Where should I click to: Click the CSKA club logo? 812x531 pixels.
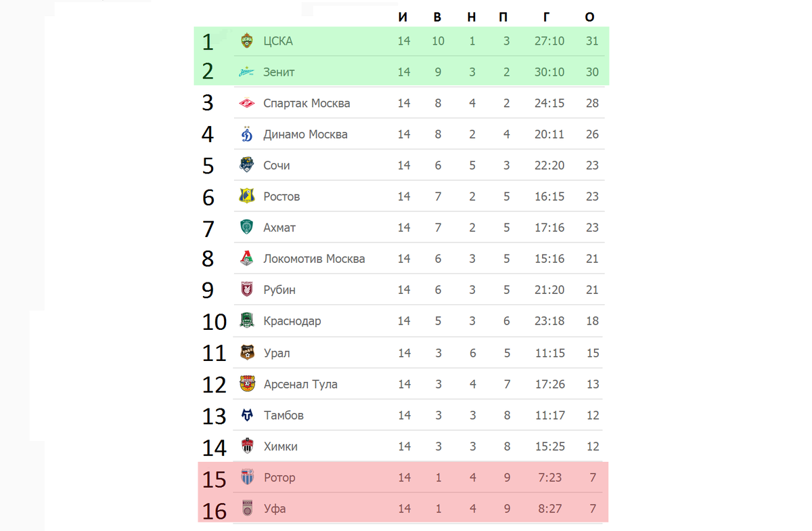pyautogui.click(x=247, y=41)
